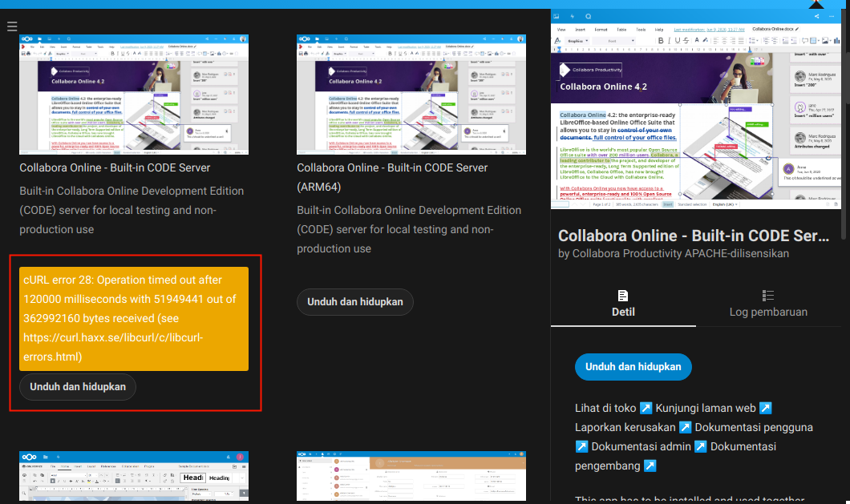Click Unduh dan hidupkan below the cURL error
The width and height of the screenshot is (850, 504).
(x=78, y=387)
